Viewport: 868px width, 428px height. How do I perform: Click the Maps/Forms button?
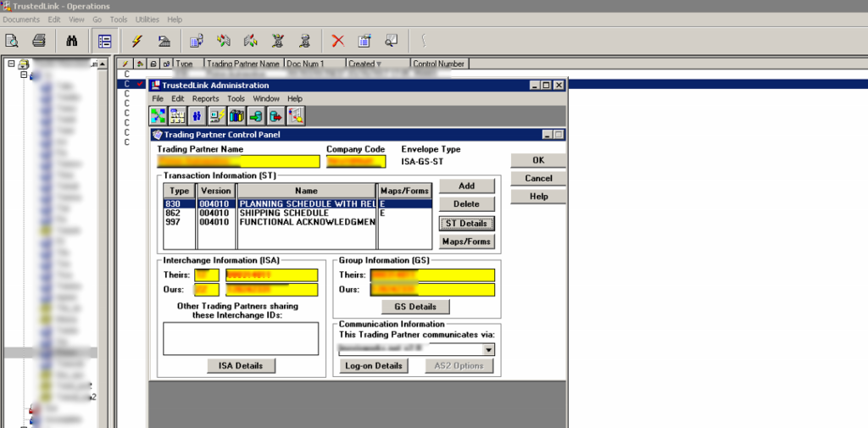467,242
